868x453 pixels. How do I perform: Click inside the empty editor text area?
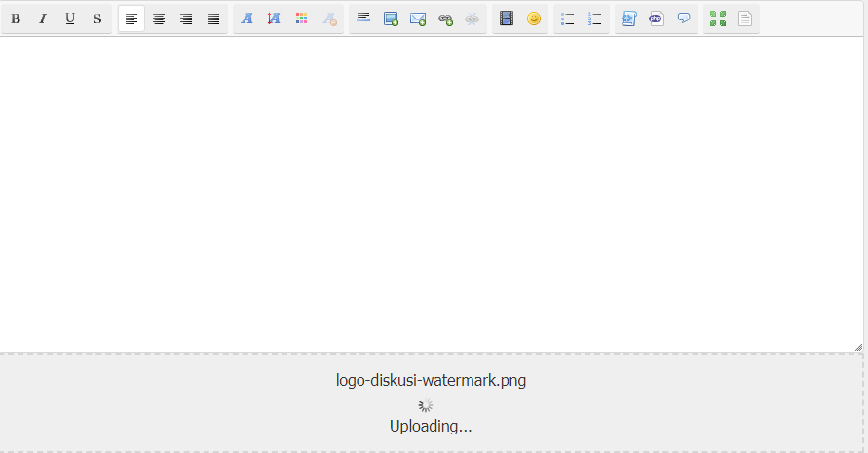point(429,195)
